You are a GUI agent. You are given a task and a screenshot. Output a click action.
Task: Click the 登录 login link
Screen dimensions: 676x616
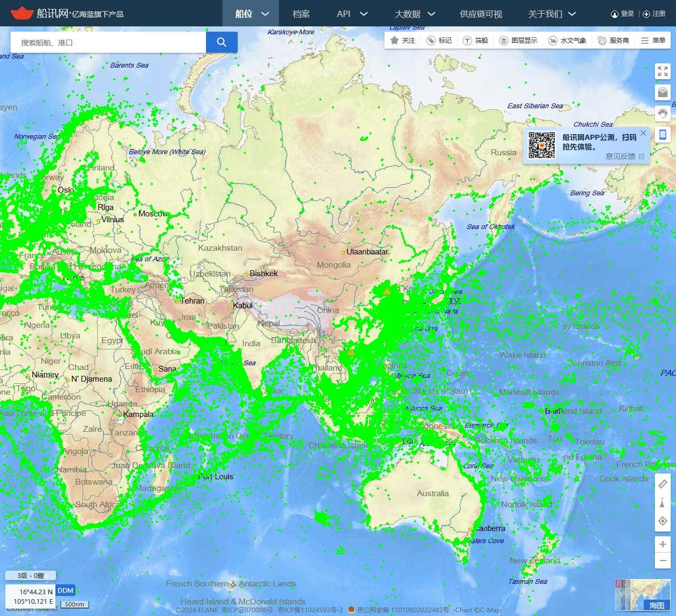tap(623, 14)
